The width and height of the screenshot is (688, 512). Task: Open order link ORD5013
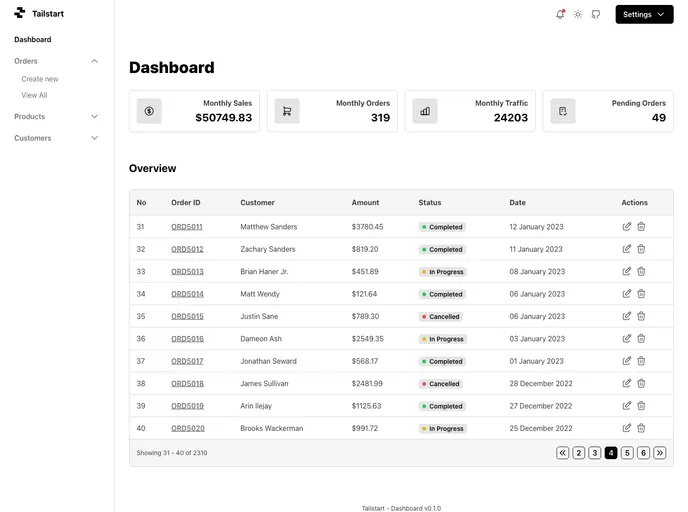(x=187, y=272)
